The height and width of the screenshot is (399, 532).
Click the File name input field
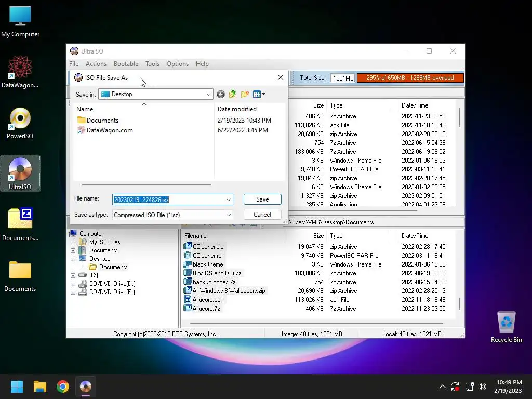(169, 199)
